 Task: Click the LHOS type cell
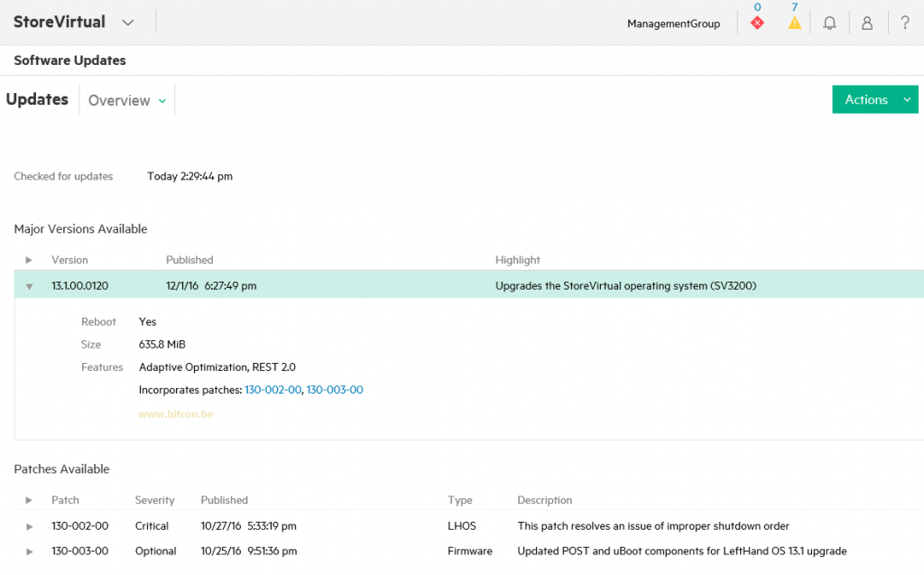click(461, 526)
